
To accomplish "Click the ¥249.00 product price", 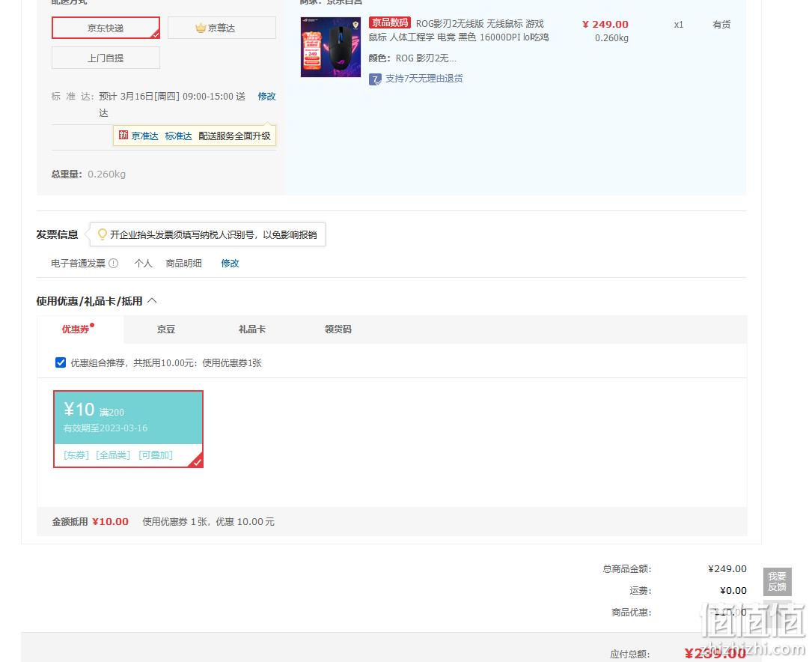I will [605, 25].
